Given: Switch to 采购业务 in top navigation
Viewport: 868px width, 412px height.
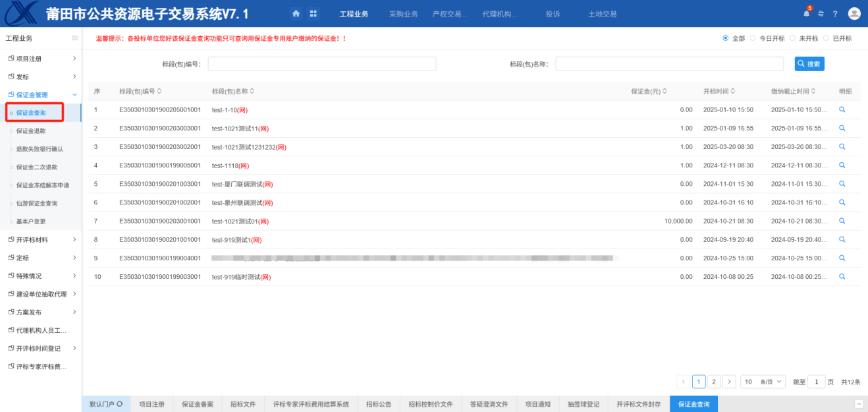Looking at the screenshot, I should pos(403,14).
